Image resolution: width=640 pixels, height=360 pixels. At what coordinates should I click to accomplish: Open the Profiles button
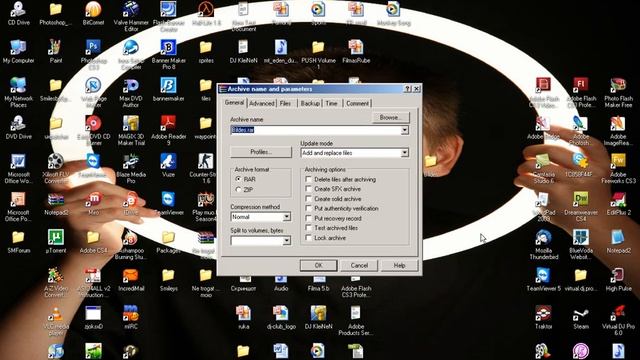[261, 152]
